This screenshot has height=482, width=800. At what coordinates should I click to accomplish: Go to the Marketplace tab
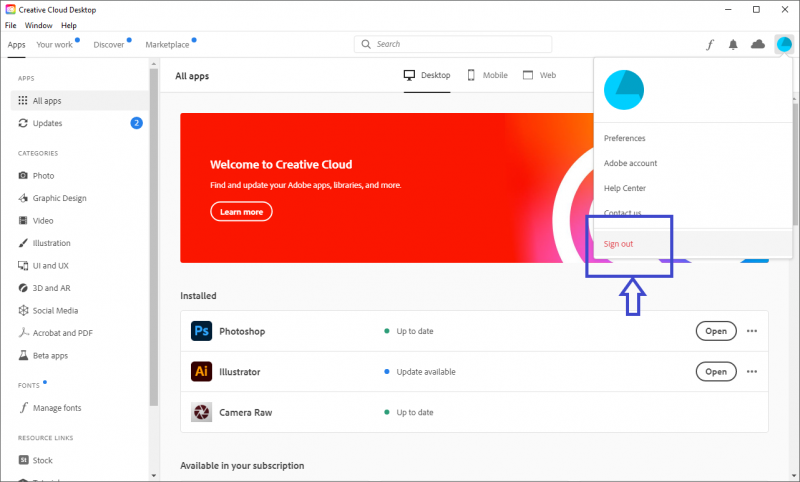pos(167,45)
